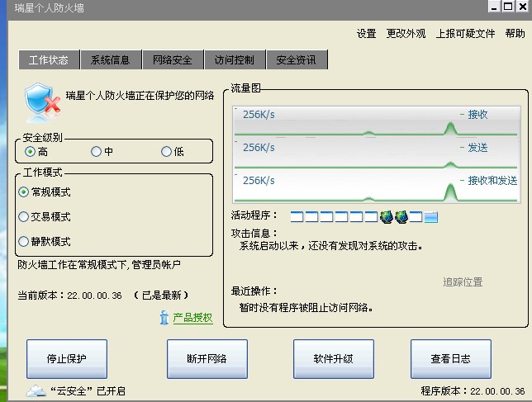Screen dimensions: 532x402
Task: Click the 活动程序: label
Action: coord(254,215)
